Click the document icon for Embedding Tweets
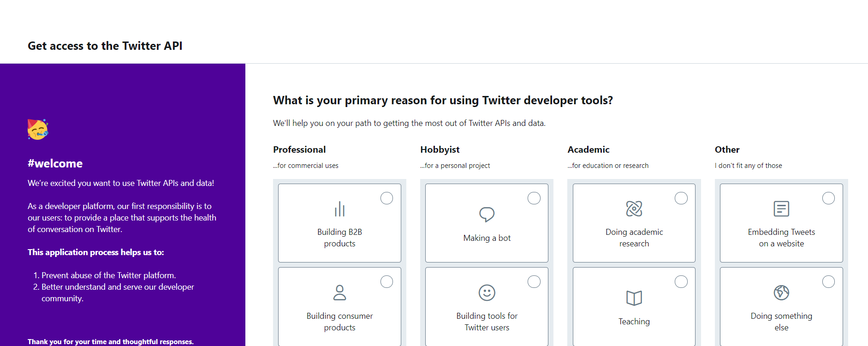Image resolution: width=868 pixels, height=346 pixels. 781,209
